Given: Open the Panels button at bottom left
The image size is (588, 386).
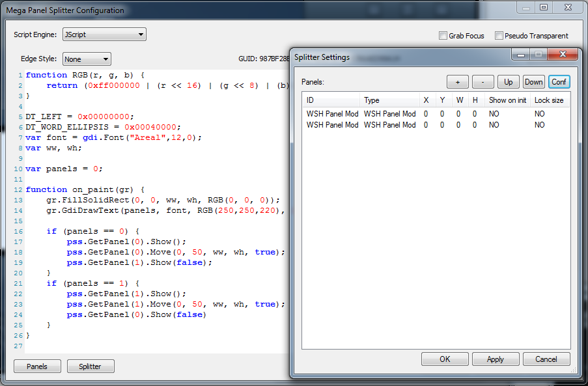Looking at the screenshot, I should click(x=37, y=366).
